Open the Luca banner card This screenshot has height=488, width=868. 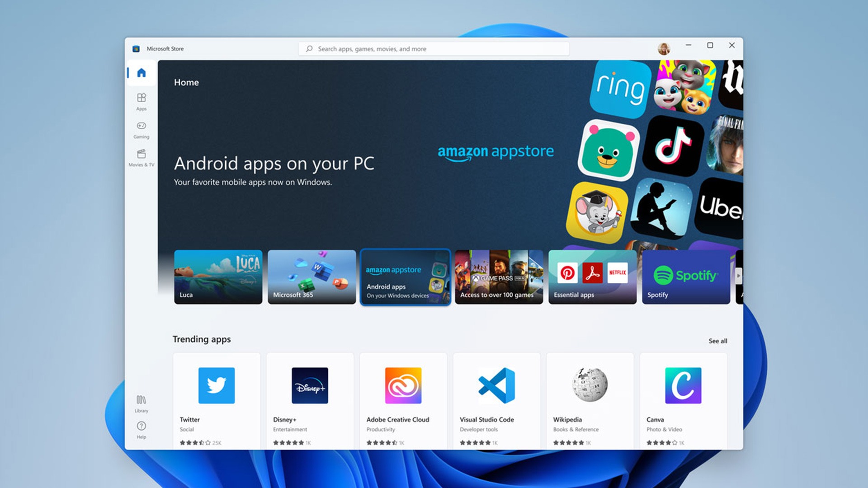(218, 277)
